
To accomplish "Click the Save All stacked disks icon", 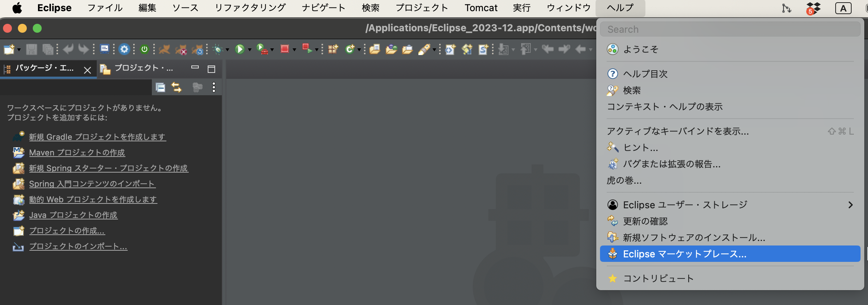I will point(48,49).
